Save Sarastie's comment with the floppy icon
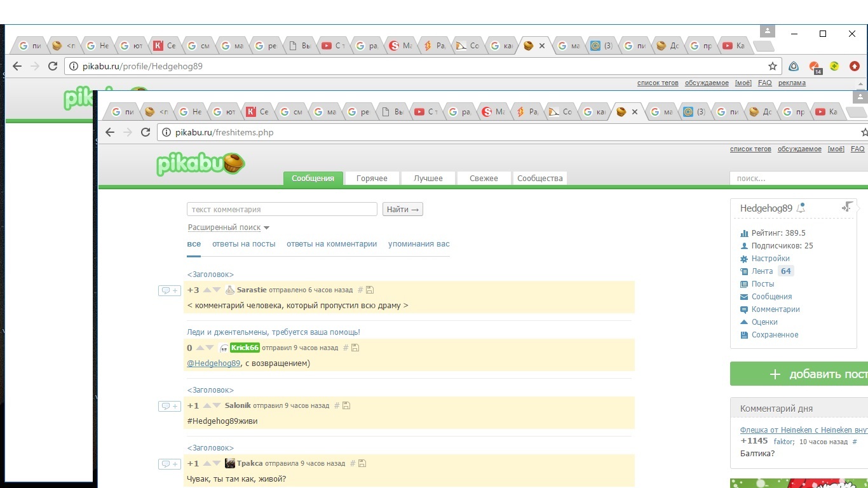 pyautogui.click(x=370, y=290)
